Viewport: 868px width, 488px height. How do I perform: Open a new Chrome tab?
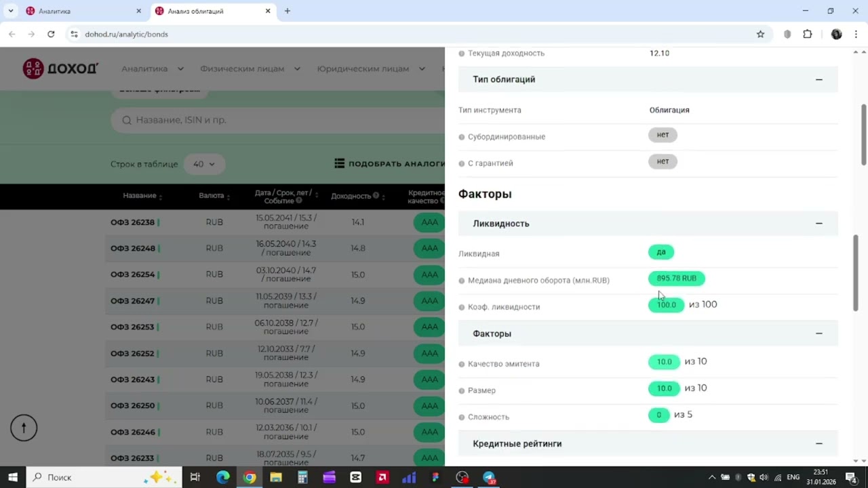click(288, 11)
